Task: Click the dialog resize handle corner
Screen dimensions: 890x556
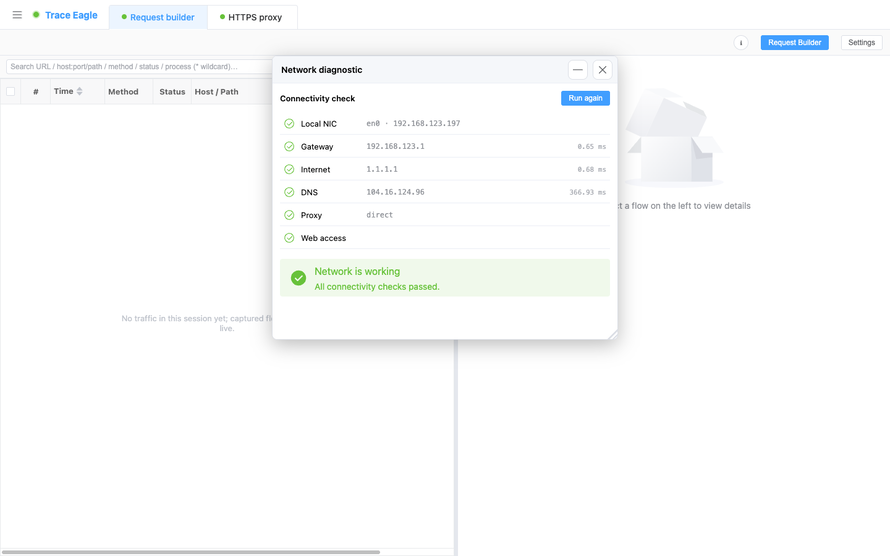Action: 612,335
